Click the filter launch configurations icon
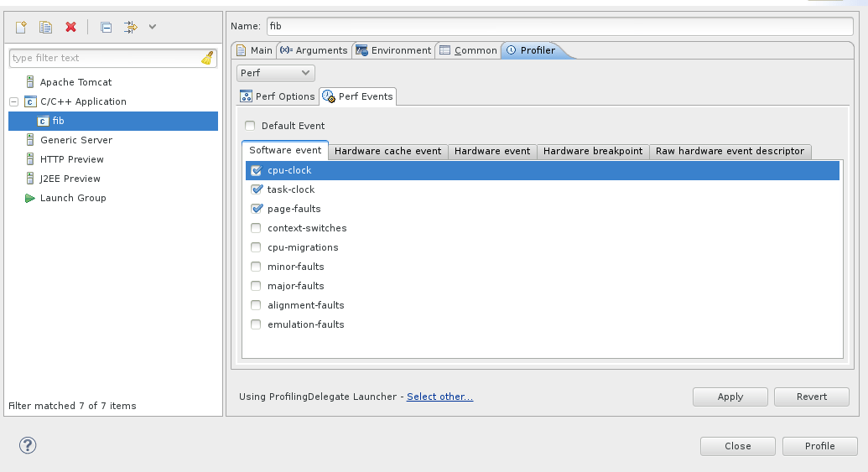Viewport: 868px width, 472px height. [131, 27]
